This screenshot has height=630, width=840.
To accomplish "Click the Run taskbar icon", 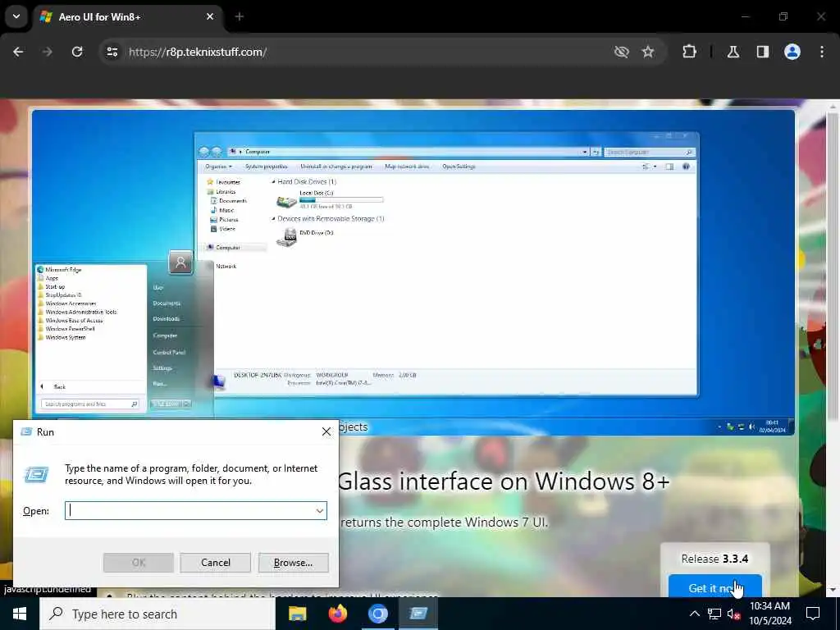I will [418, 614].
